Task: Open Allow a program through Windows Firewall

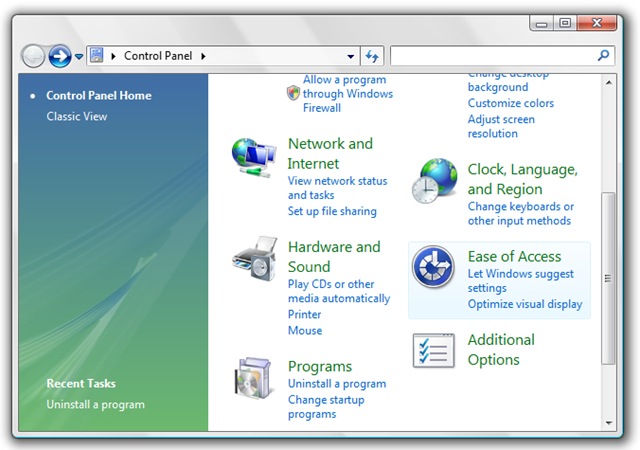Action: pyautogui.click(x=348, y=94)
